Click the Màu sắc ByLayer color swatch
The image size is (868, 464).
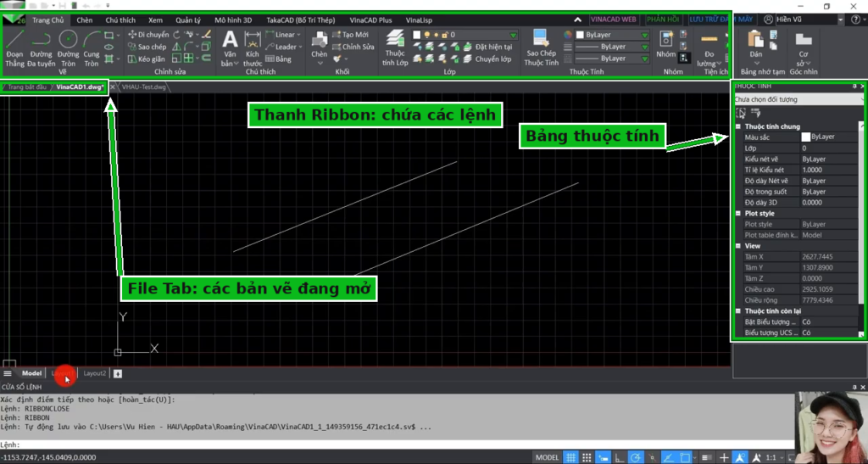point(806,137)
